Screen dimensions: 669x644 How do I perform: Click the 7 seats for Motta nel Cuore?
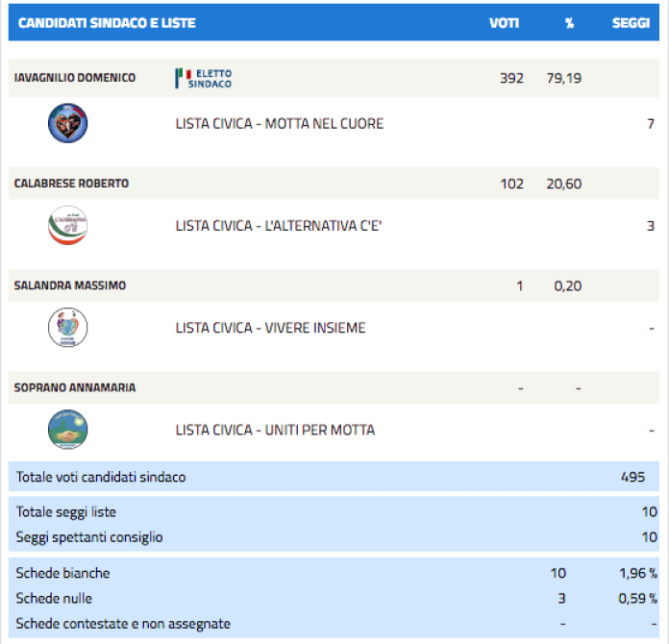650,124
